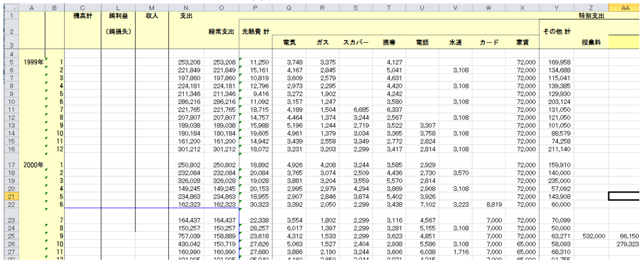The image size is (644, 262).
Task: Select column C header
Action: pos(83,8)
